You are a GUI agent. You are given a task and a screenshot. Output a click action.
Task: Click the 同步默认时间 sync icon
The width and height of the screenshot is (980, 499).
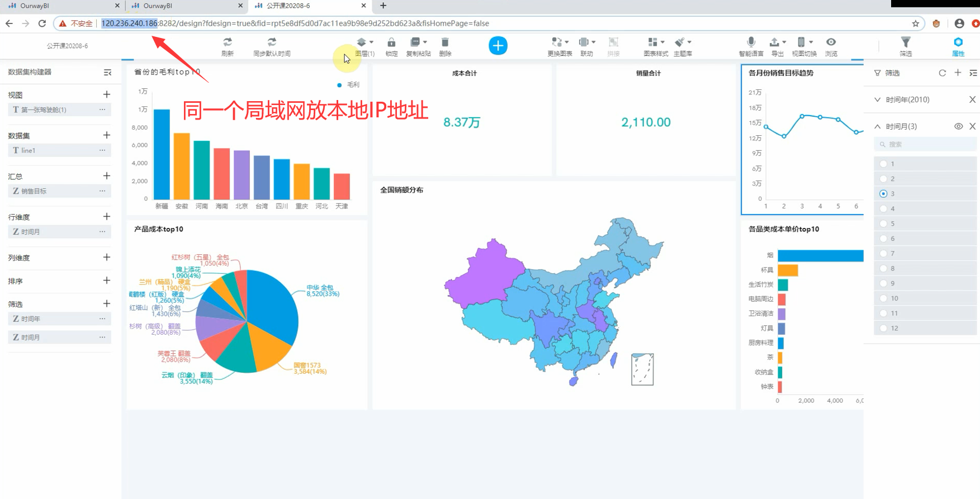[x=272, y=42]
